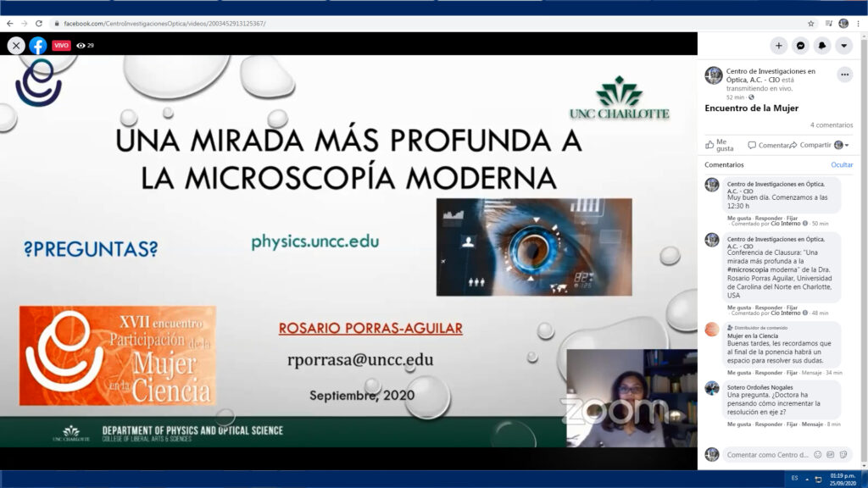This screenshot has width=868, height=488.
Task: Like the video with Me gusta
Action: click(719, 145)
